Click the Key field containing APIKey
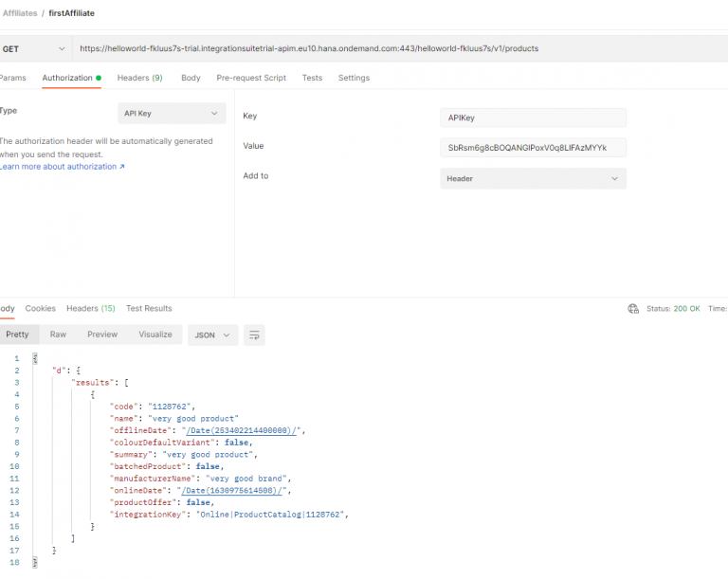Viewport: 728px width, 579px height. pyautogui.click(x=533, y=118)
